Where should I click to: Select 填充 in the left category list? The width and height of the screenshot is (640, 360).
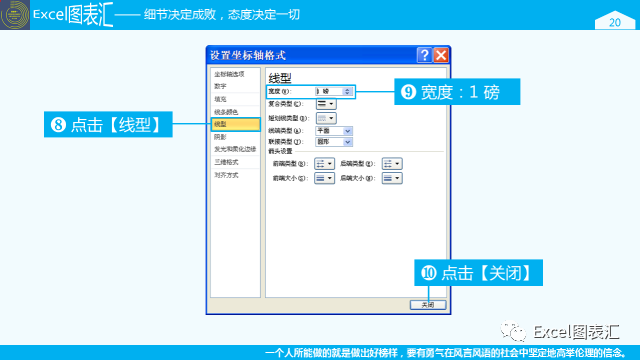tap(236, 99)
